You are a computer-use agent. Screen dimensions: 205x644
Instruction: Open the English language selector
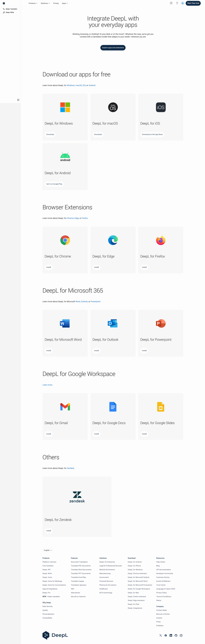coord(48,550)
